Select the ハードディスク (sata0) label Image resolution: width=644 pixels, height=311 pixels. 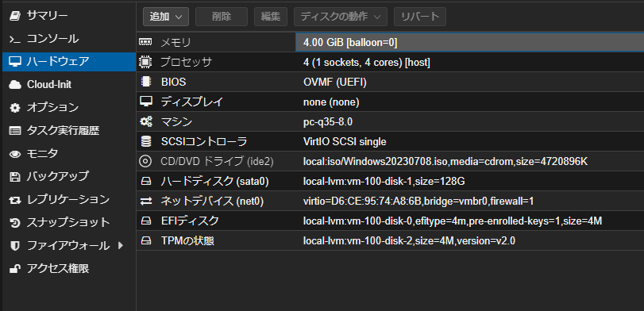(215, 182)
